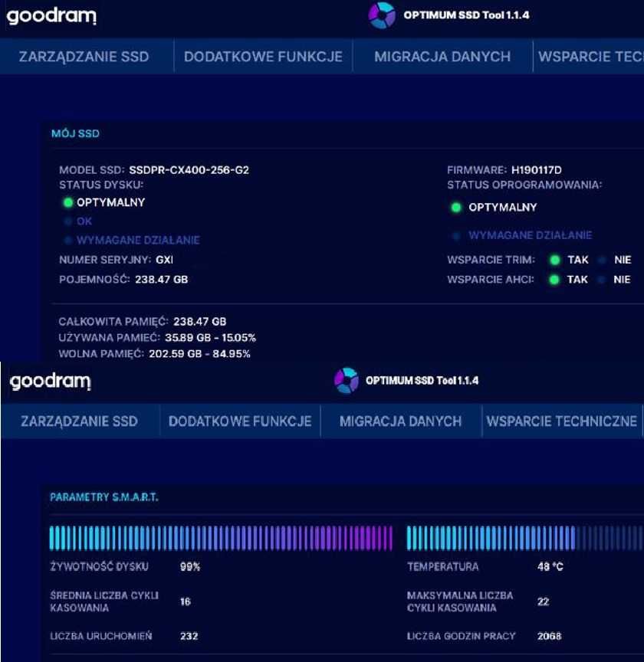Click Wymagane Działanie indicator under Status Dysku
The width and height of the screenshot is (644, 662).
click(x=68, y=241)
